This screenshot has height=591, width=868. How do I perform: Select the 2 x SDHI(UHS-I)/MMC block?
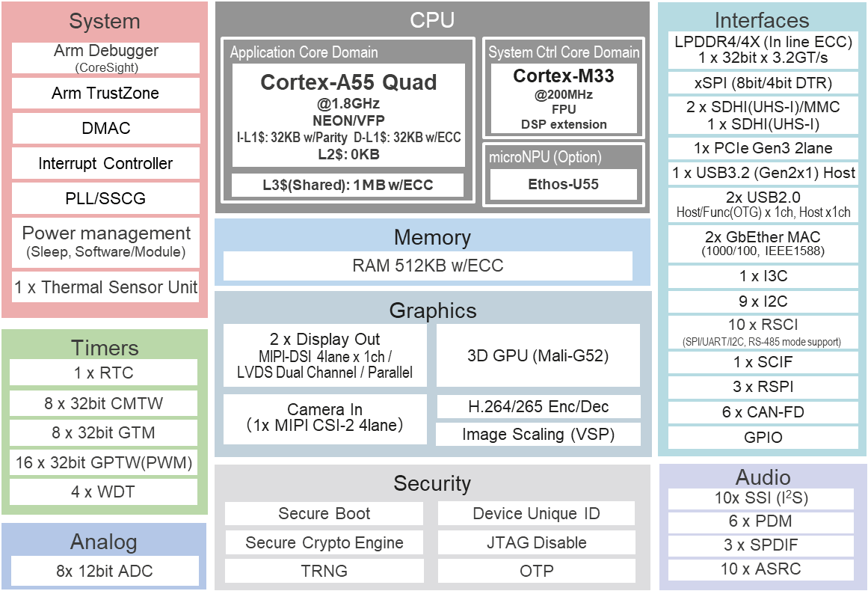(x=763, y=115)
